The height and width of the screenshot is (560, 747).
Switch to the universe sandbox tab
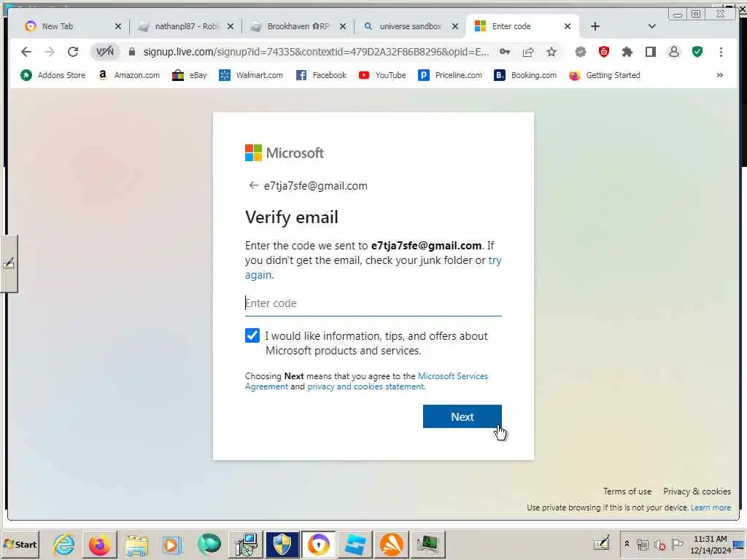click(x=406, y=26)
